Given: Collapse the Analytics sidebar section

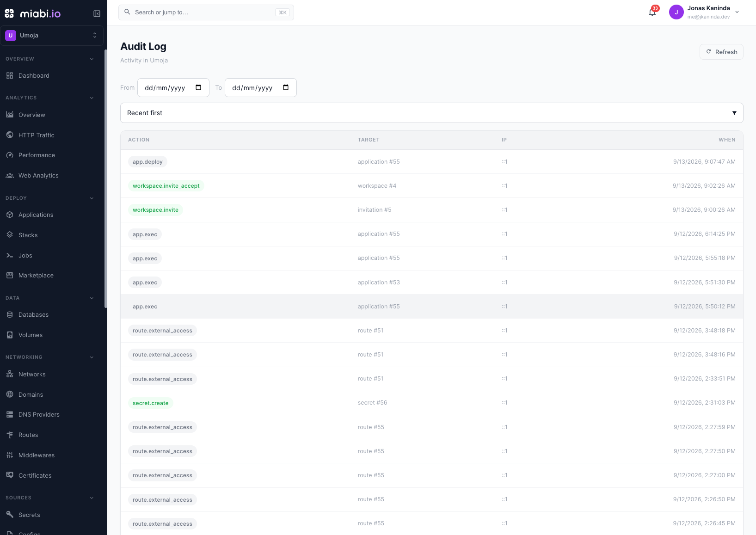Looking at the screenshot, I should pyautogui.click(x=92, y=98).
